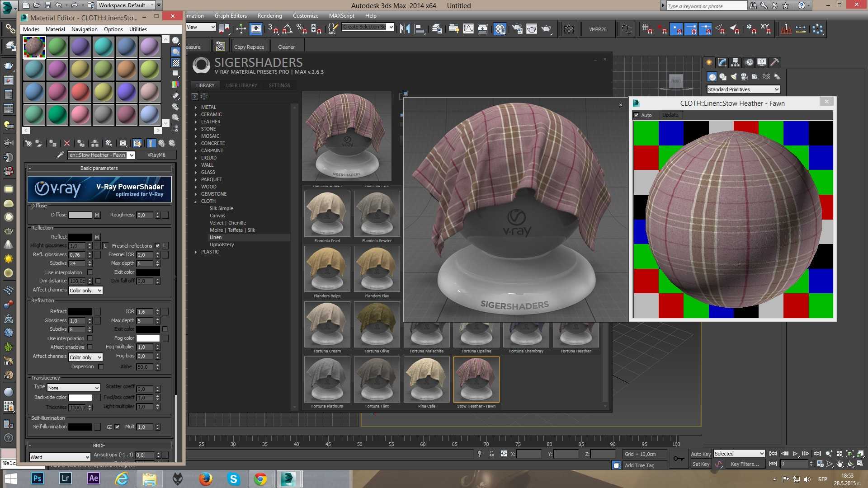Viewport: 868px width, 488px height.
Task: Click the Fog color swatch
Action: point(148,338)
